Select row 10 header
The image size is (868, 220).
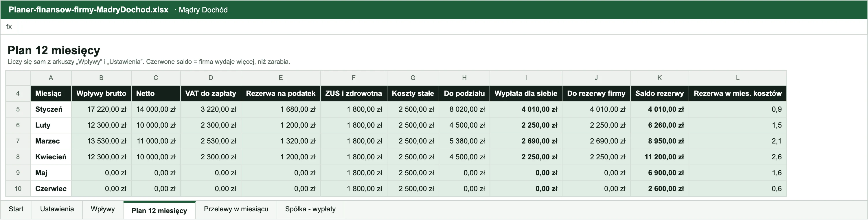coord(18,189)
